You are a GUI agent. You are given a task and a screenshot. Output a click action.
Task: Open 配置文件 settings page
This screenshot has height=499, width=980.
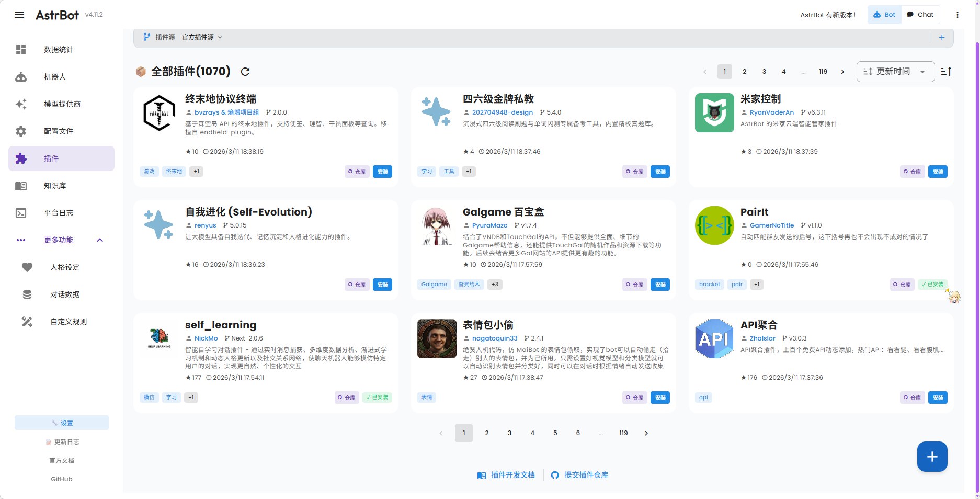coord(61,131)
